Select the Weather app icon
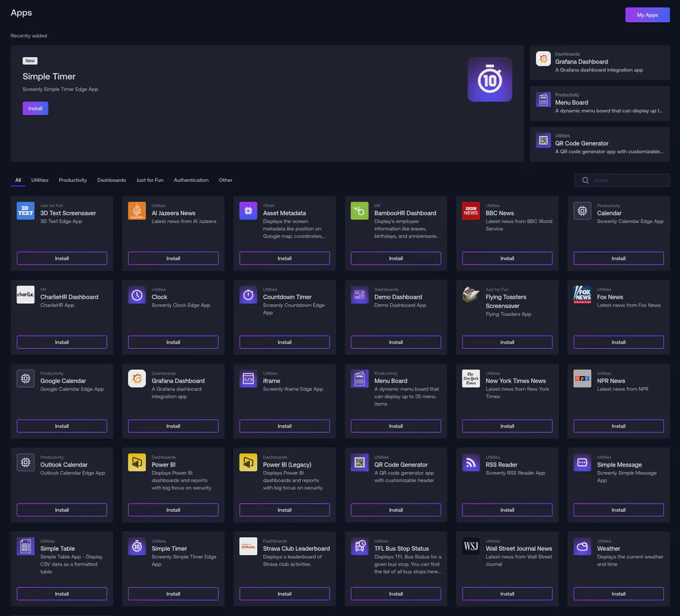Image resolution: width=680 pixels, height=616 pixels. click(x=582, y=545)
